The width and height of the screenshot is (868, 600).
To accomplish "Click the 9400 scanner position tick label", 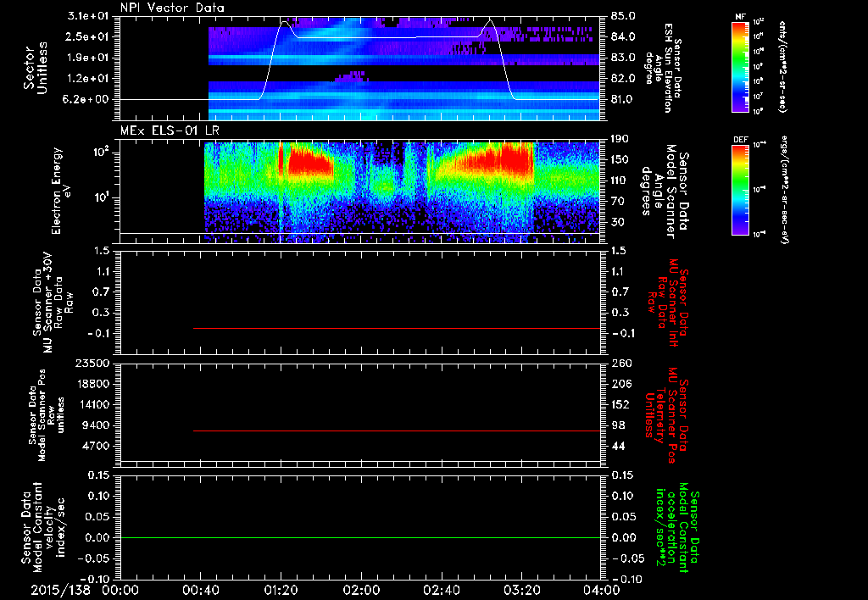I will pyautogui.click(x=96, y=425).
